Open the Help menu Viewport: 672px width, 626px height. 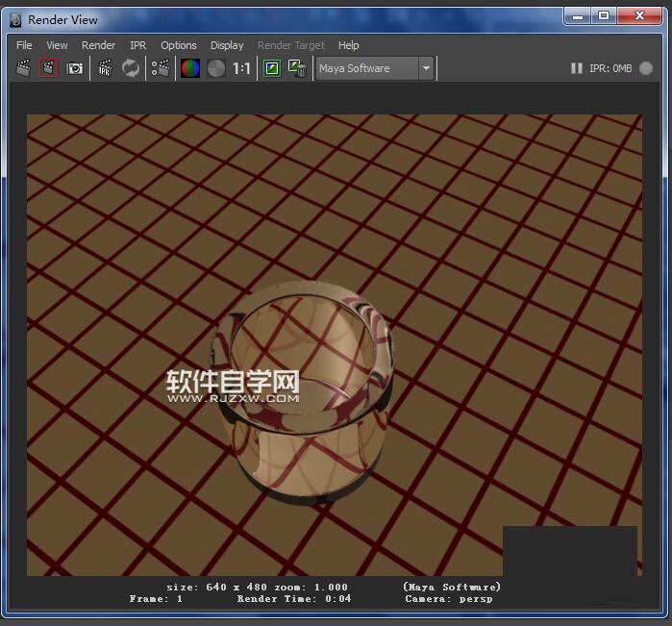tap(348, 45)
